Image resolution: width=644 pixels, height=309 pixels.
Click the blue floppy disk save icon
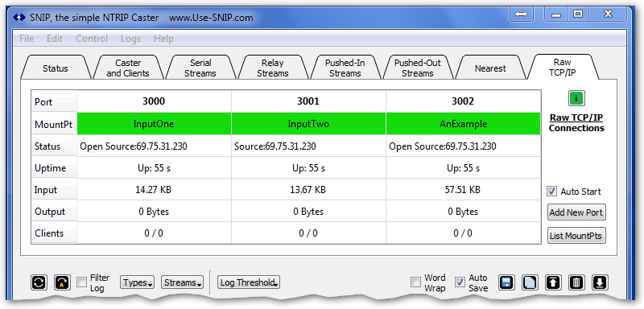(506, 282)
